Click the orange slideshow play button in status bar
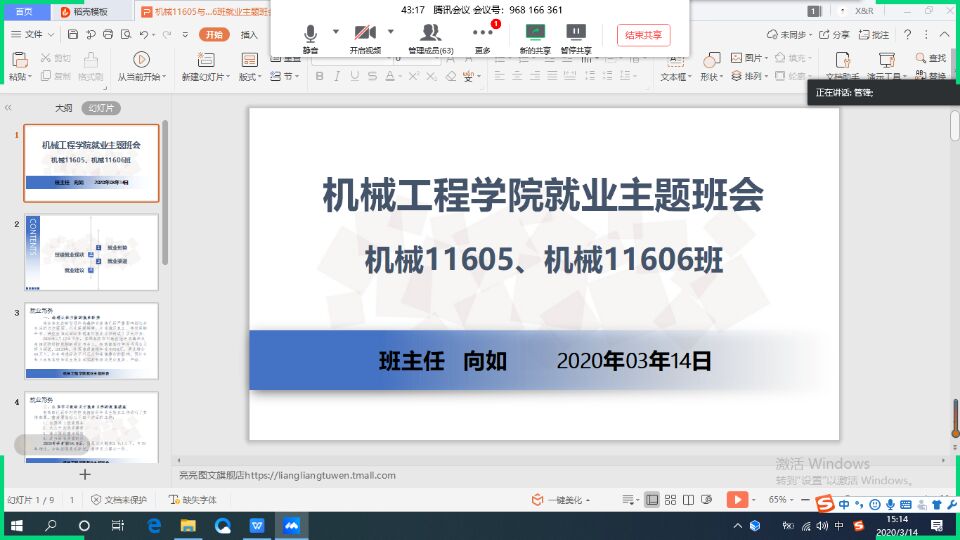Viewport: 960px width, 540px height. pyautogui.click(x=736, y=499)
